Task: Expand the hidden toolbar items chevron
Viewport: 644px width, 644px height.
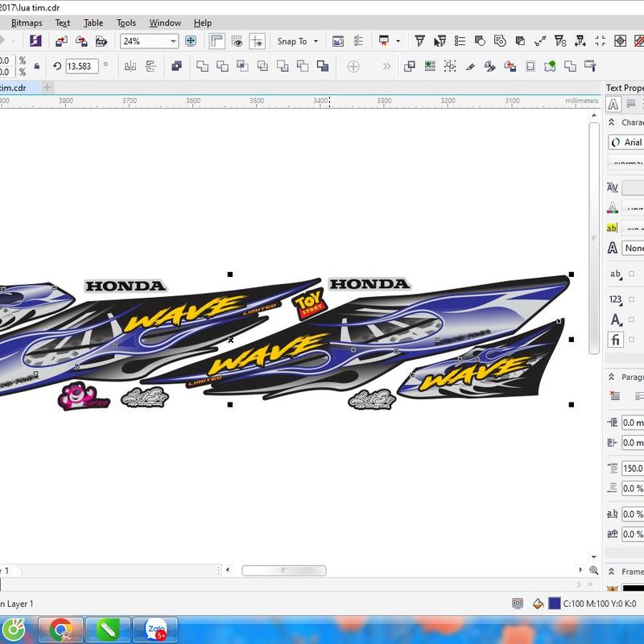Action: (x=386, y=66)
